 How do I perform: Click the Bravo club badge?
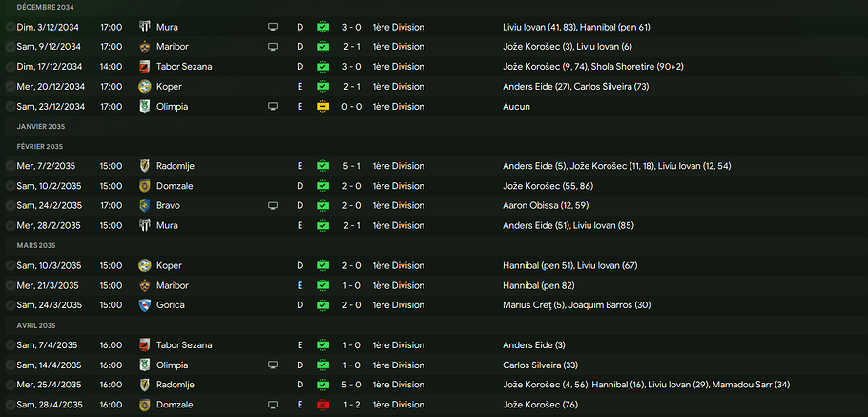click(146, 205)
